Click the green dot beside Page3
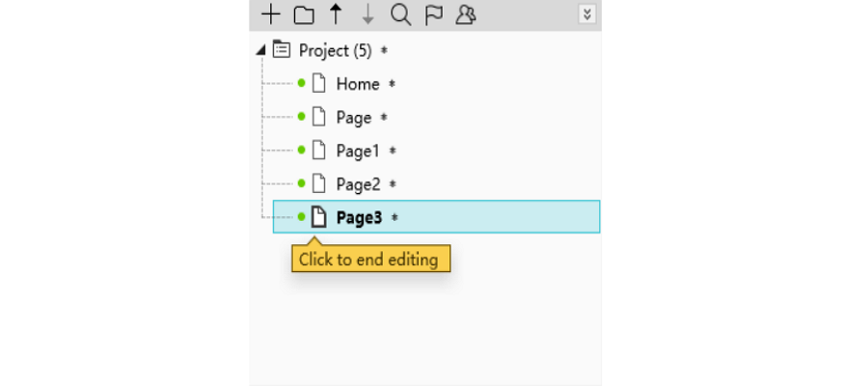 tap(302, 216)
